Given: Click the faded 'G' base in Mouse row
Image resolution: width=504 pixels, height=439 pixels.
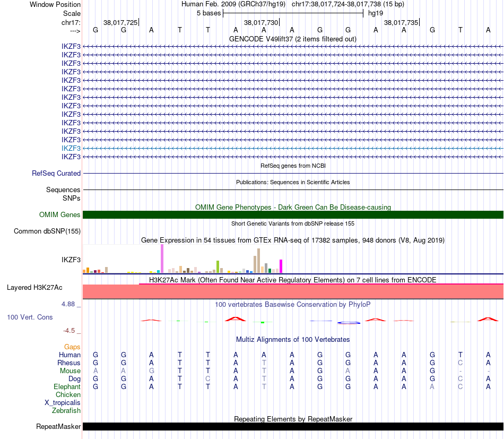Looking at the screenshot, I should (151, 371).
